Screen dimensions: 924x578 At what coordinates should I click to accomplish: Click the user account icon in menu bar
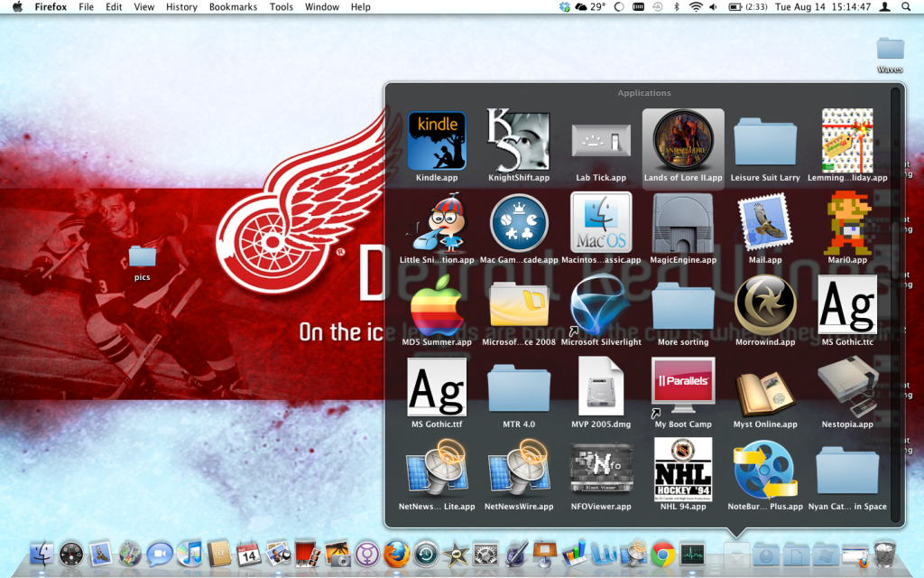pos(885,7)
